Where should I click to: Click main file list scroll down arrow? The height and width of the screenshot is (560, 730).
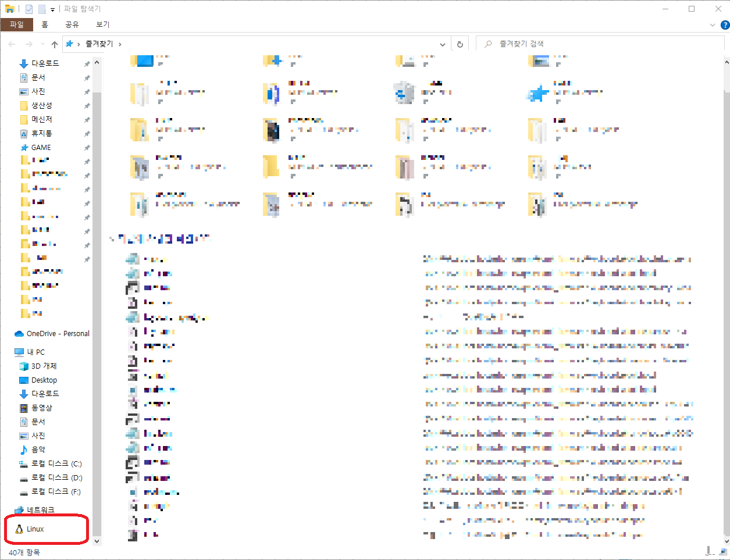coord(726,541)
